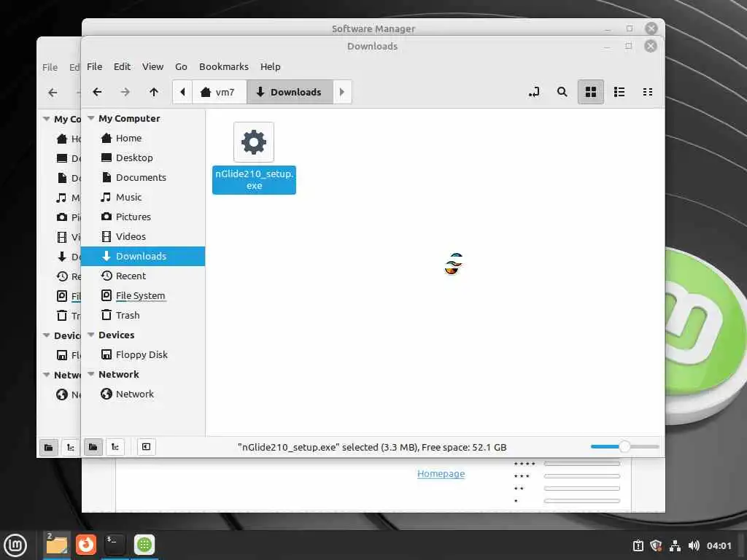Show places button in rear file window
The height and width of the screenshot is (560, 747).
point(49,447)
